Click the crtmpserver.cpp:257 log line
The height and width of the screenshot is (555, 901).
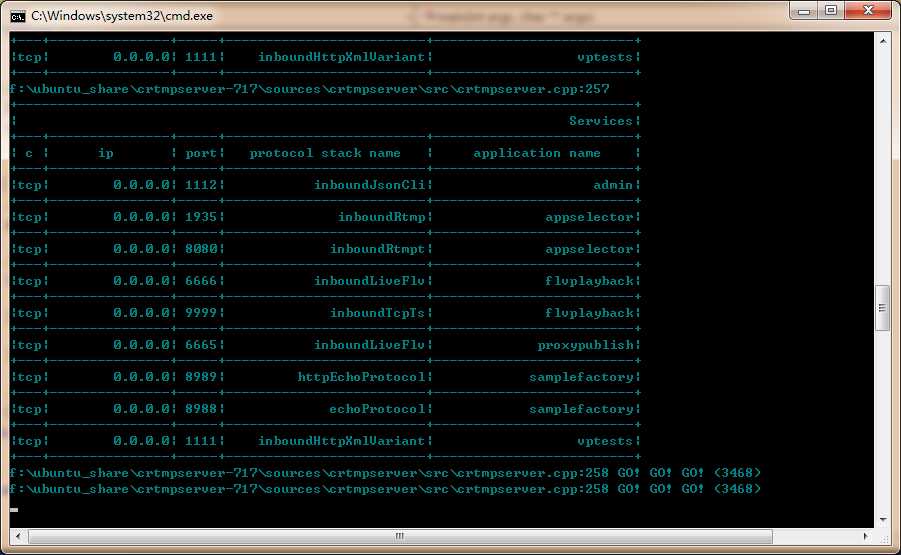point(309,89)
